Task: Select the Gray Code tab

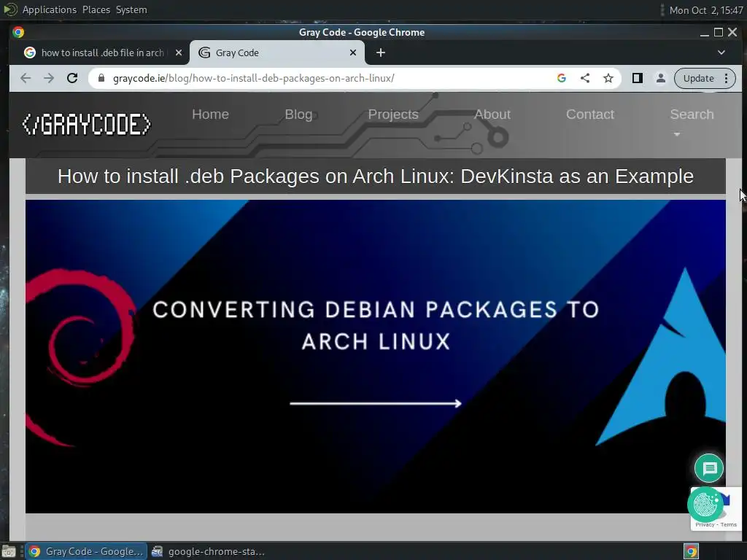Action: click(x=277, y=52)
